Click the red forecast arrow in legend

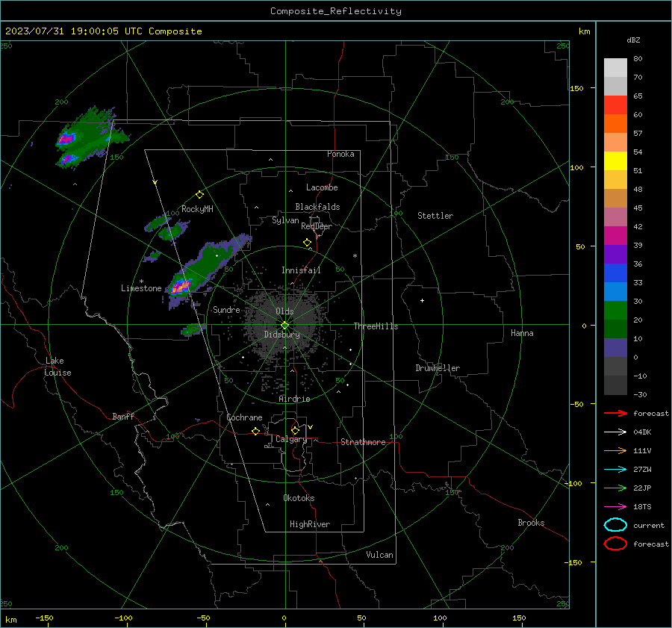[x=615, y=413]
